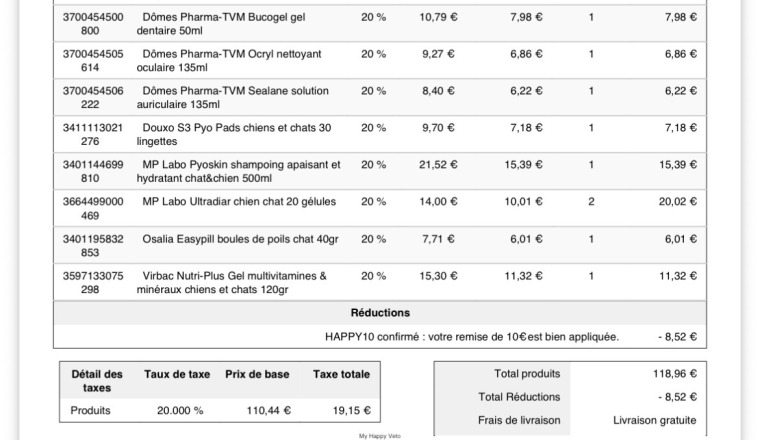Click the Taux de taxe column header
This screenshot has height=440, width=760.
click(x=177, y=374)
